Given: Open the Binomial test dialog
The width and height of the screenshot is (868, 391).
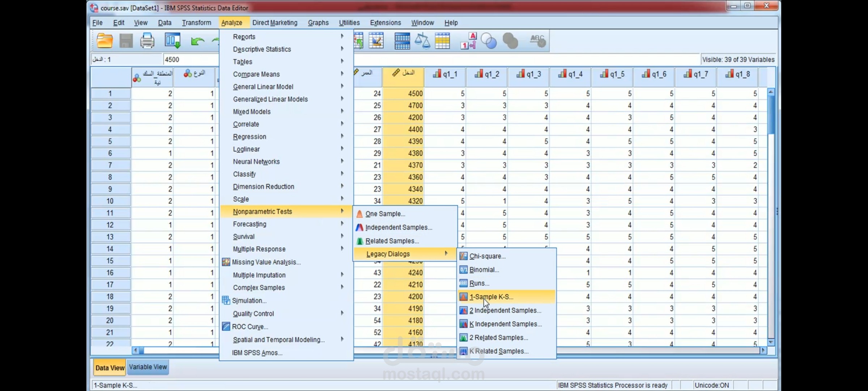Looking at the screenshot, I should click(484, 269).
